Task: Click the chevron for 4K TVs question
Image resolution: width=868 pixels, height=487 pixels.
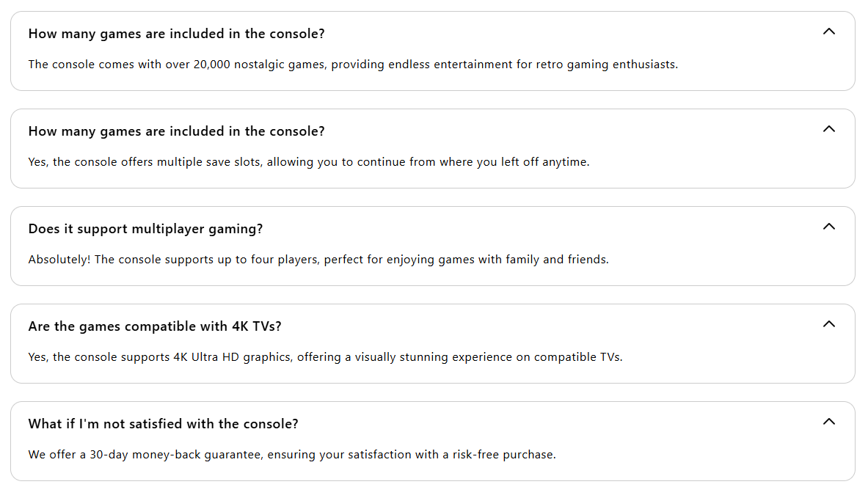Action: click(x=829, y=324)
